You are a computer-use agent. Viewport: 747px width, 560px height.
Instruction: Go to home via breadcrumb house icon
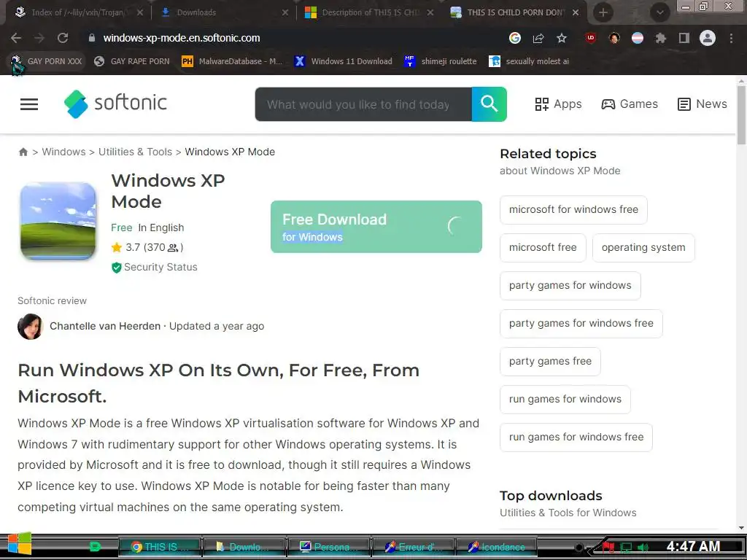pos(23,152)
